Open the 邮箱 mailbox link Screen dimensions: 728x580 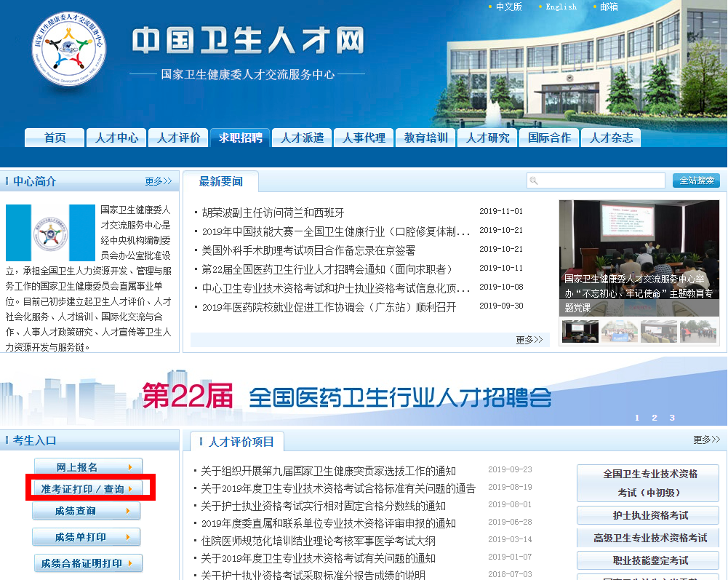coord(609,7)
